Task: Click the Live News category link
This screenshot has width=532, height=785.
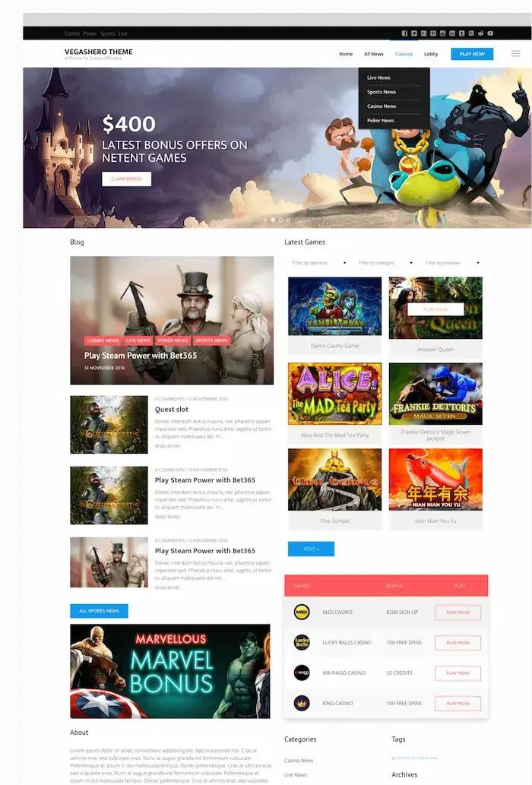Action: 296,775
